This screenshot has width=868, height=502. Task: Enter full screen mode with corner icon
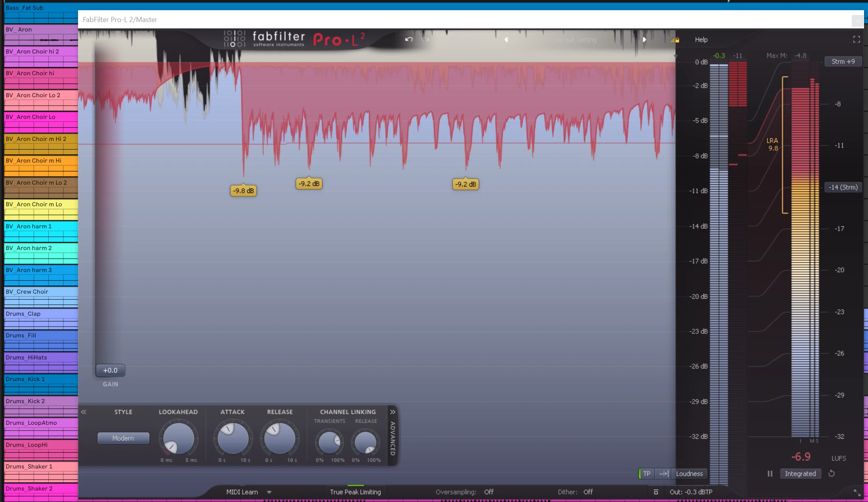(x=856, y=39)
